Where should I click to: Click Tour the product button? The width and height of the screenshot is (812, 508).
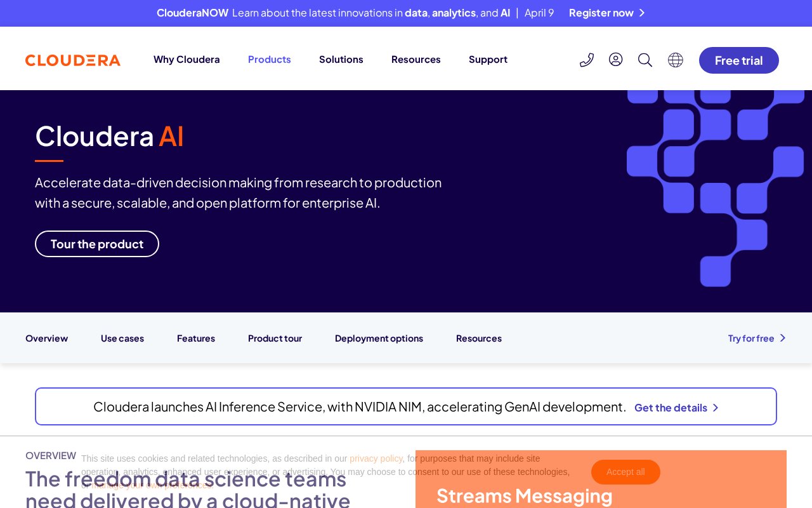[x=97, y=244]
